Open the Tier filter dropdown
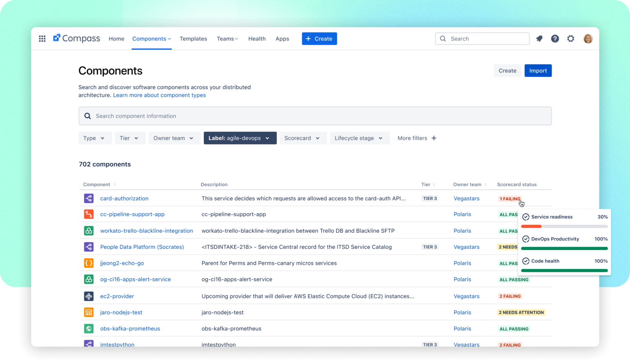 pos(130,138)
